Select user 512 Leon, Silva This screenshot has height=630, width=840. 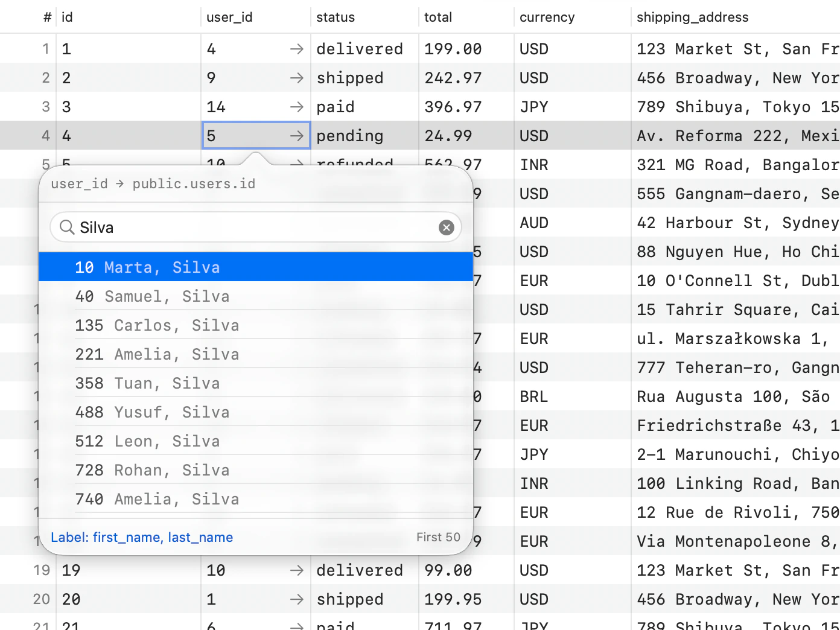click(x=256, y=441)
